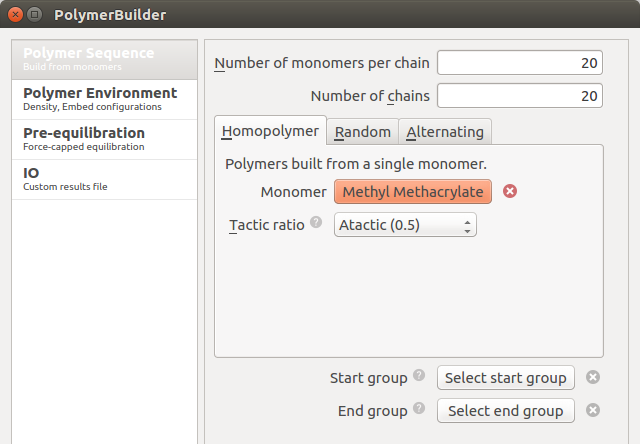Minimize the PolymerBuilder window

click(34, 15)
